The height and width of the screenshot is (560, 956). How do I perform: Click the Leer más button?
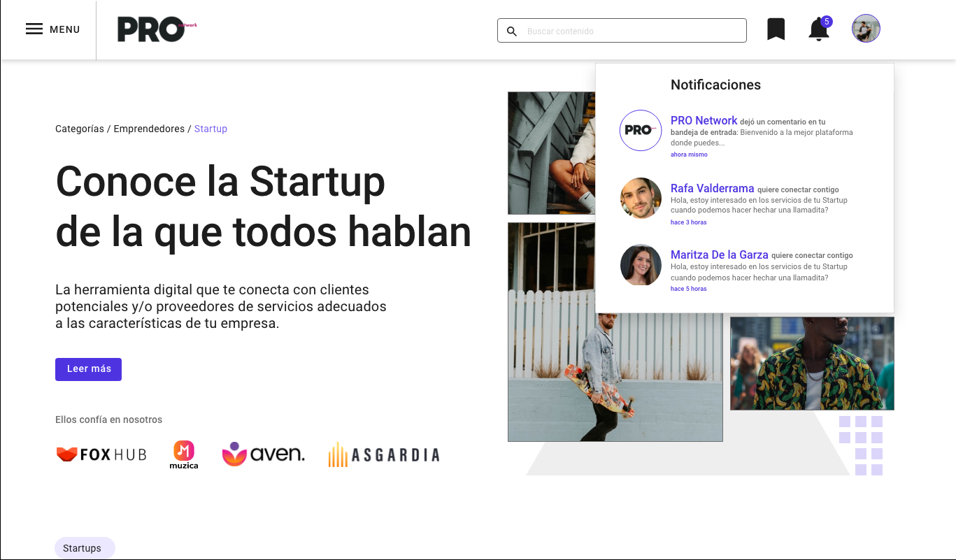[x=89, y=369]
